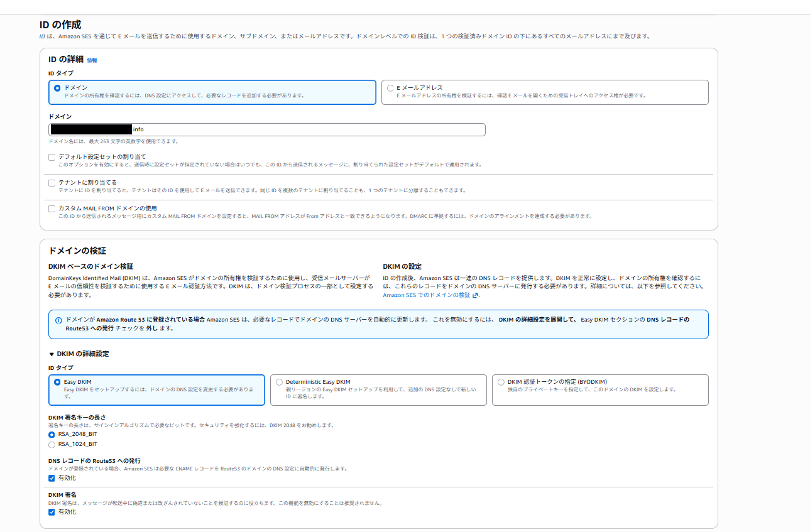Click the "DNS レコードの Route53 への発行" label
Image resolution: width=810 pixels, height=532 pixels.
(x=94, y=460)
